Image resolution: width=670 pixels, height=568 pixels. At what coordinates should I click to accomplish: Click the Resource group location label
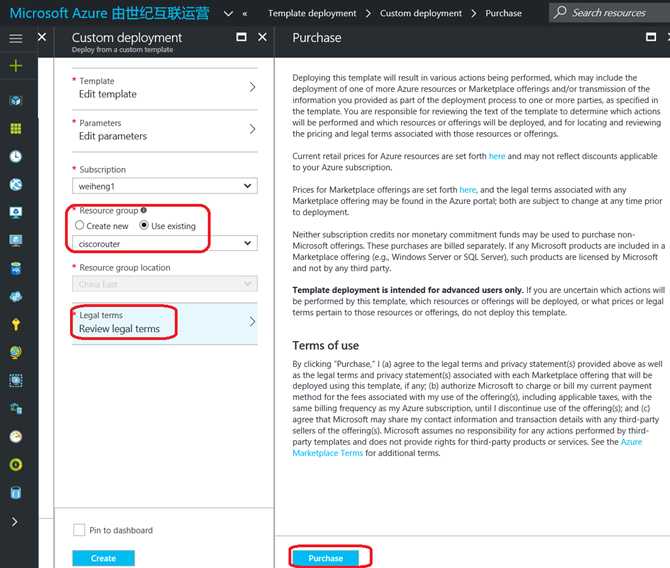point(125,268)
